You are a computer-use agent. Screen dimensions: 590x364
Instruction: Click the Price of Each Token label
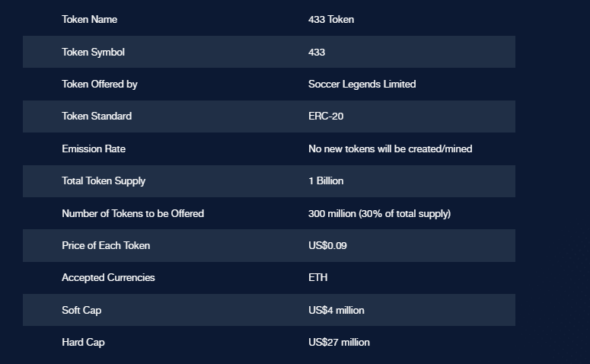coord(106,246)
